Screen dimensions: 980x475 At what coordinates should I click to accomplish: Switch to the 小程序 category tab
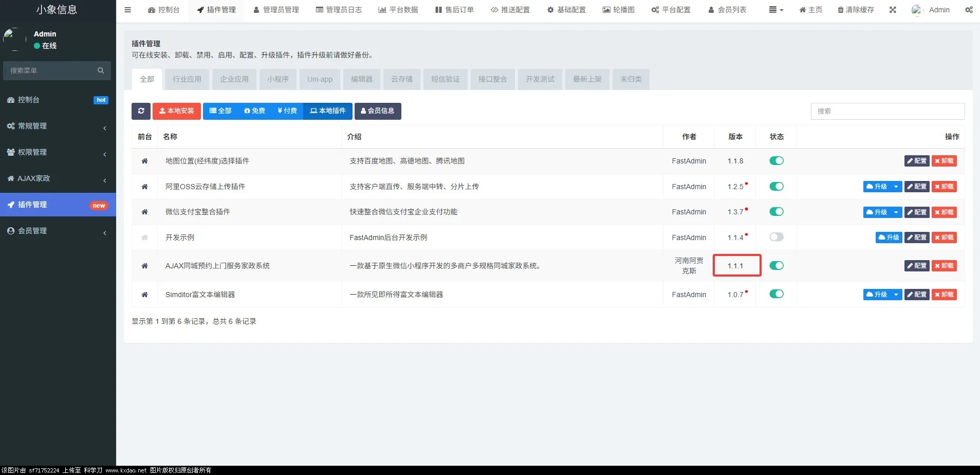(x=278, y=79)
